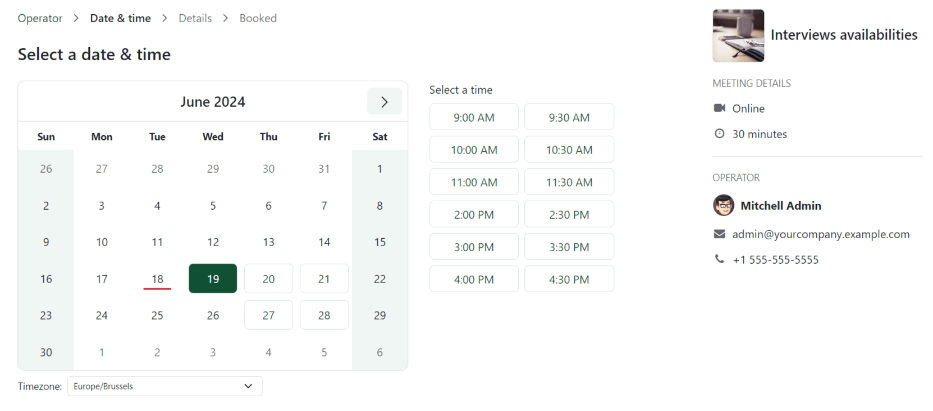Click the highlighted date June 19
The image size is (933, 411).
point(213,279)
